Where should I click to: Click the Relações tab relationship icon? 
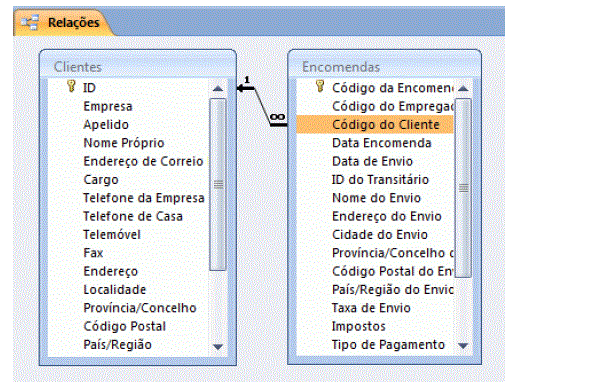30,23
